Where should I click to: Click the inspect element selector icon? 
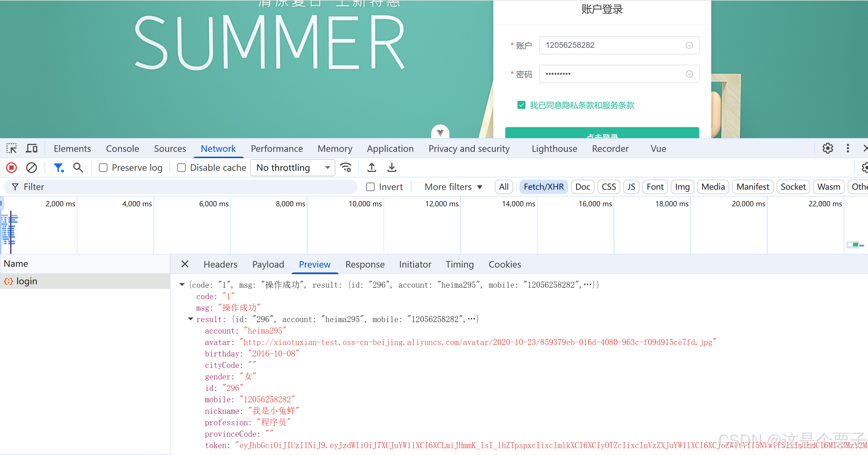click(x=11, y=148)
